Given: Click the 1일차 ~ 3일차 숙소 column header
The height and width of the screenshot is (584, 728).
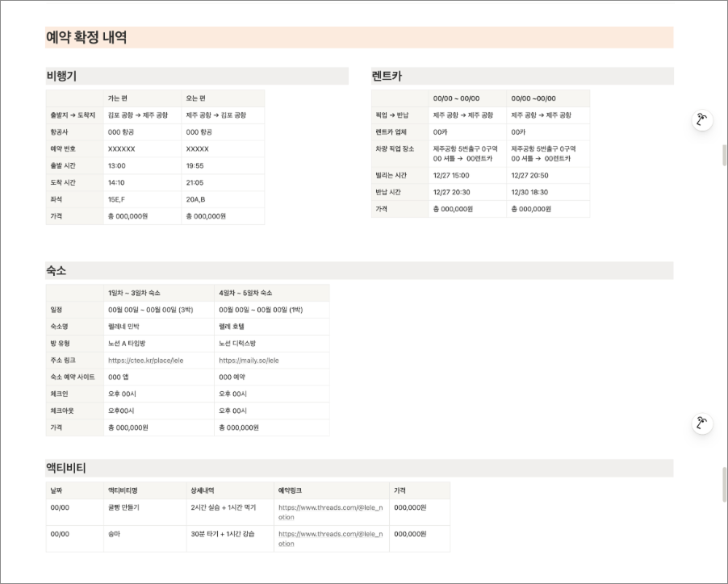Looking at the screenshot, I should pyautogui.click(x=134, y=291).
